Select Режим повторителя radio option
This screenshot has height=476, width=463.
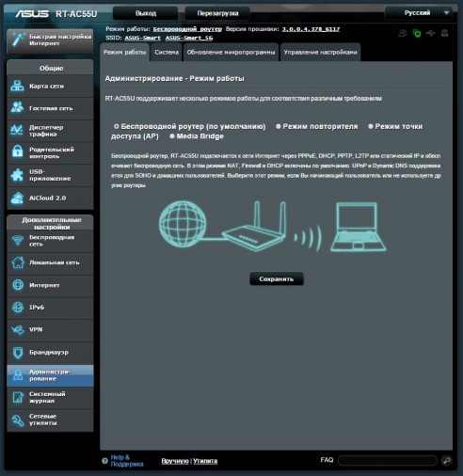279,126
